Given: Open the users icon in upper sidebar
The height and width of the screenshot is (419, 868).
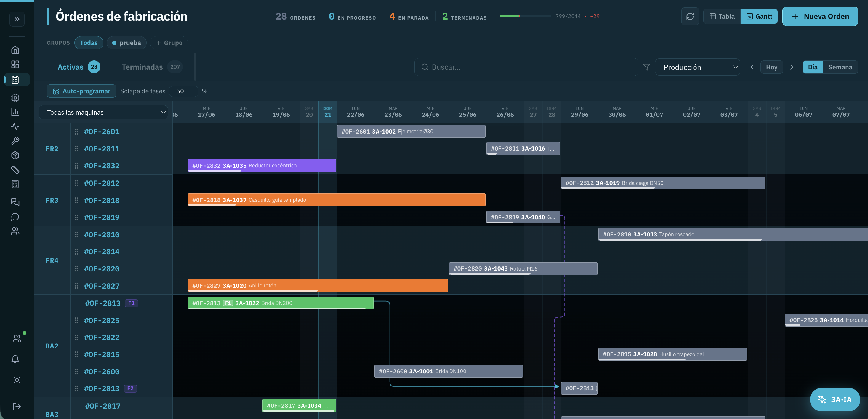Looking at the screenshot, I should (x=15, y=231).
